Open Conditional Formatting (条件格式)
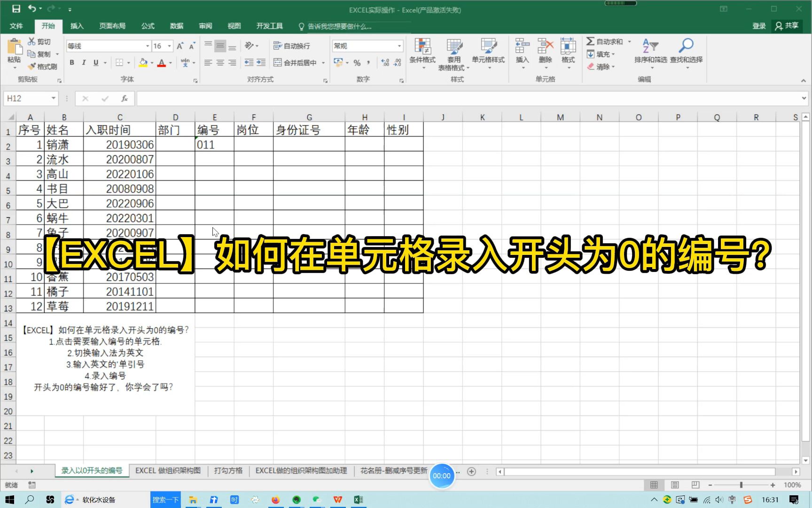This screenshot has width=812, height=508. (422, 53)
